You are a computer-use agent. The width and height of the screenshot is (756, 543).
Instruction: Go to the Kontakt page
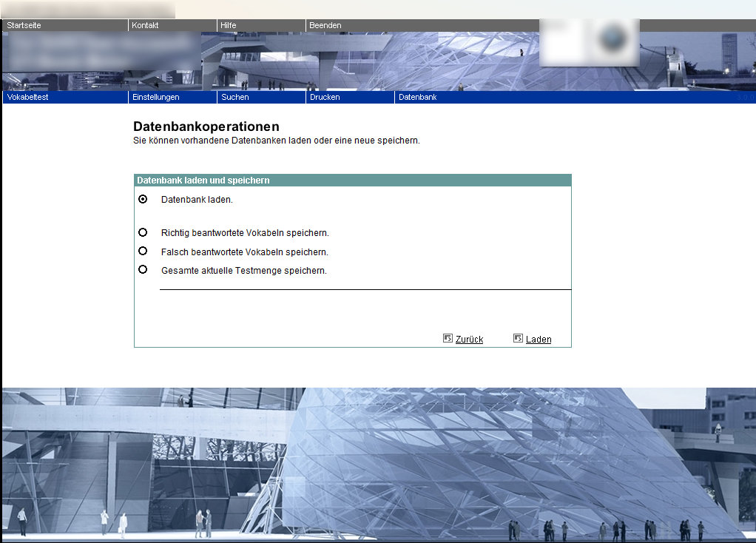click(145, 25)
